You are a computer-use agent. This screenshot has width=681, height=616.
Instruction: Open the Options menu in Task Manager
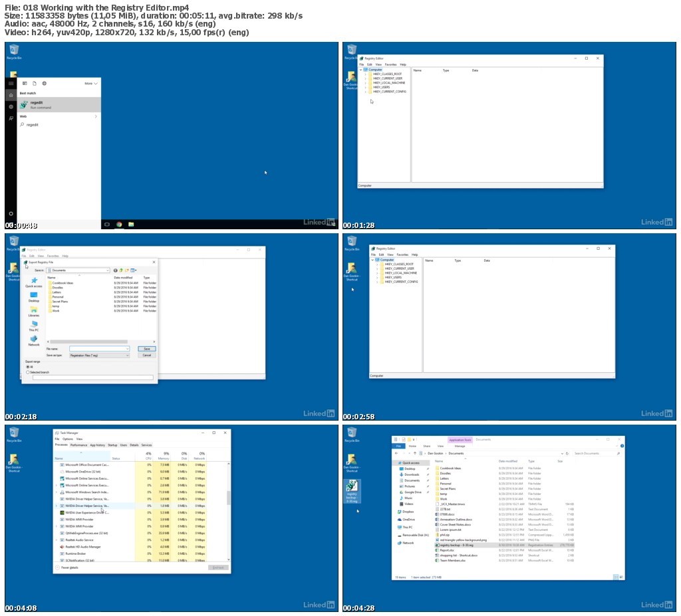pos(68,439)
